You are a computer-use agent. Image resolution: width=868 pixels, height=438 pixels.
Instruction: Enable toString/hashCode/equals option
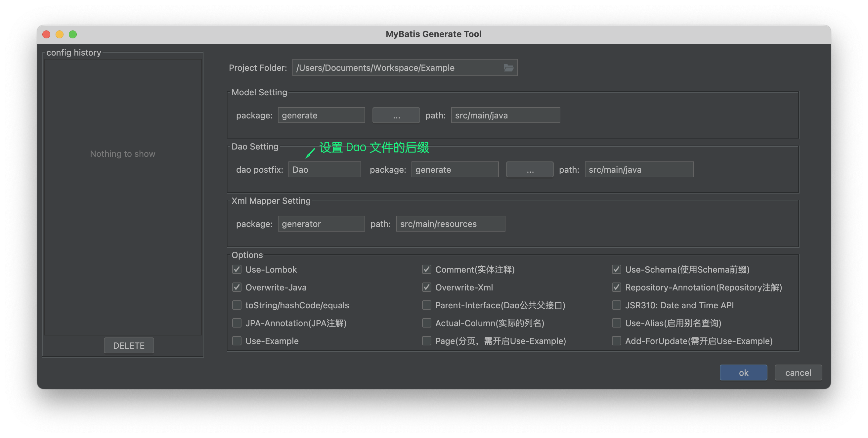point(237,305)
